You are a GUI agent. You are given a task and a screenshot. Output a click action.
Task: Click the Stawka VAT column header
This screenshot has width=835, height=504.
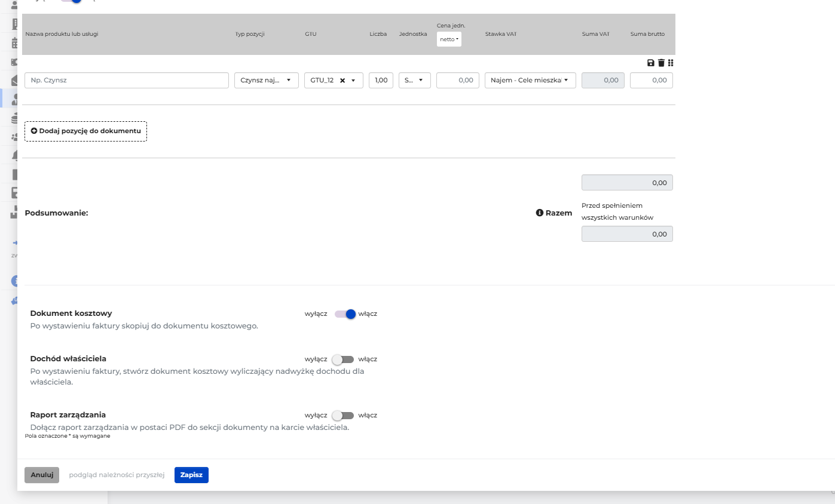click(500, 34)
